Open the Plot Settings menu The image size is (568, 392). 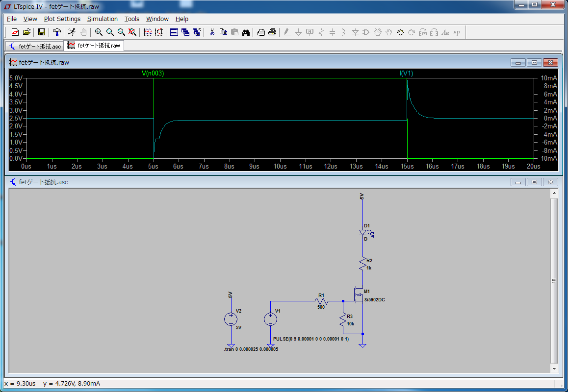click(62, 19)
